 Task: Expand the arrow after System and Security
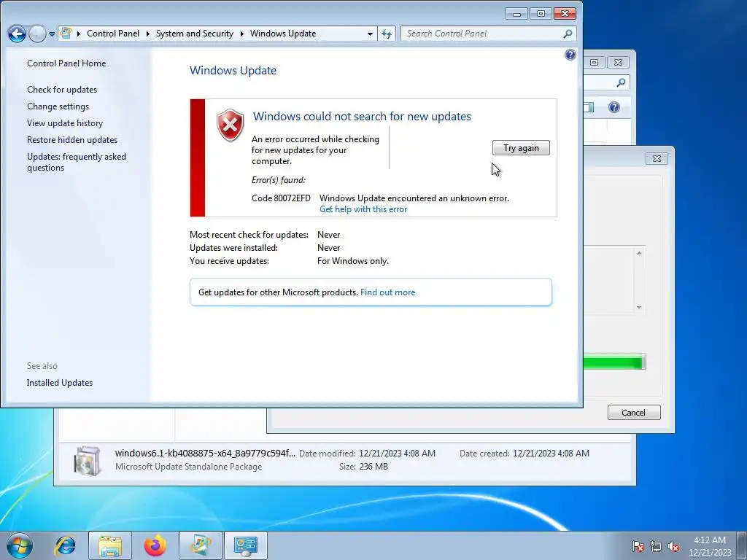click(x=242, y=34)
